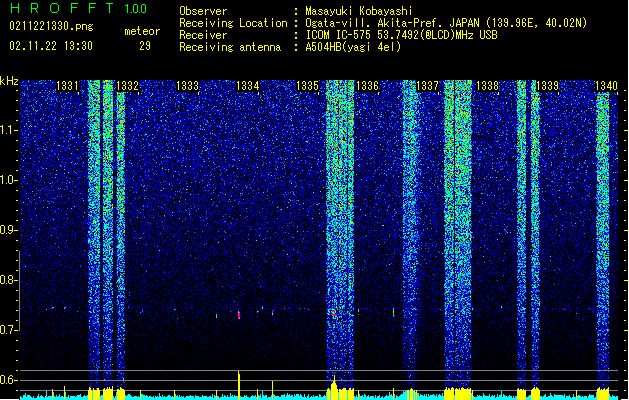
Task: Click the 1340 time marker
Action: (x=606, y=85)
